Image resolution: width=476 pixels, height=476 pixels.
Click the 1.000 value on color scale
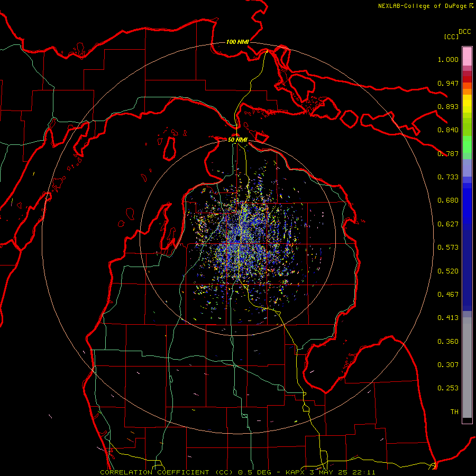coord(448,59)
